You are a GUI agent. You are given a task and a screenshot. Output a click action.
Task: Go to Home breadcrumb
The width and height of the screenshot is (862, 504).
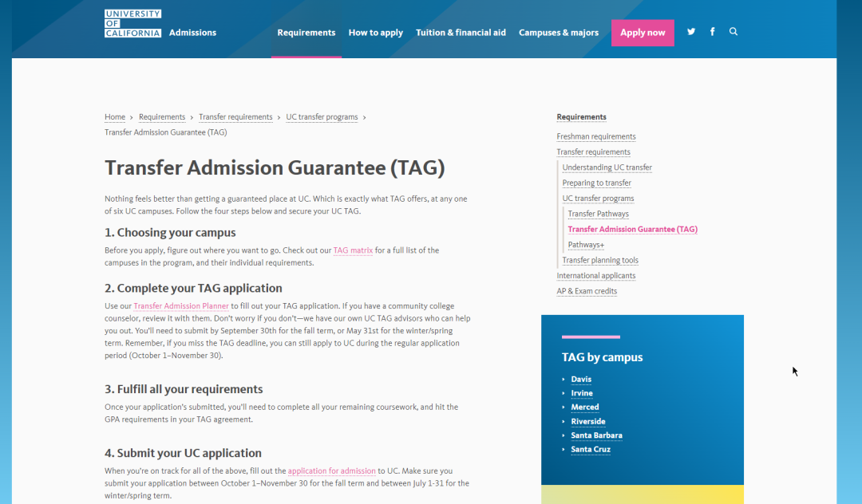click(x=115, y=117)
